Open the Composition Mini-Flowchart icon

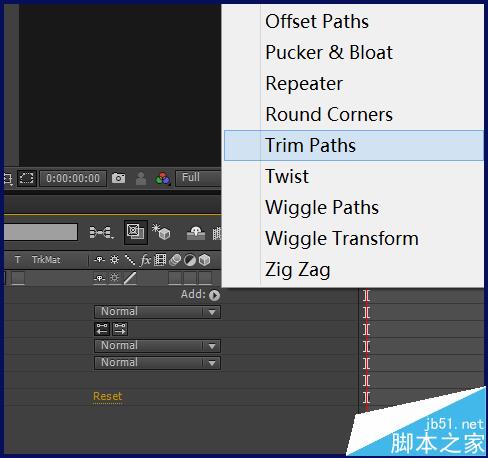[102, 232]
